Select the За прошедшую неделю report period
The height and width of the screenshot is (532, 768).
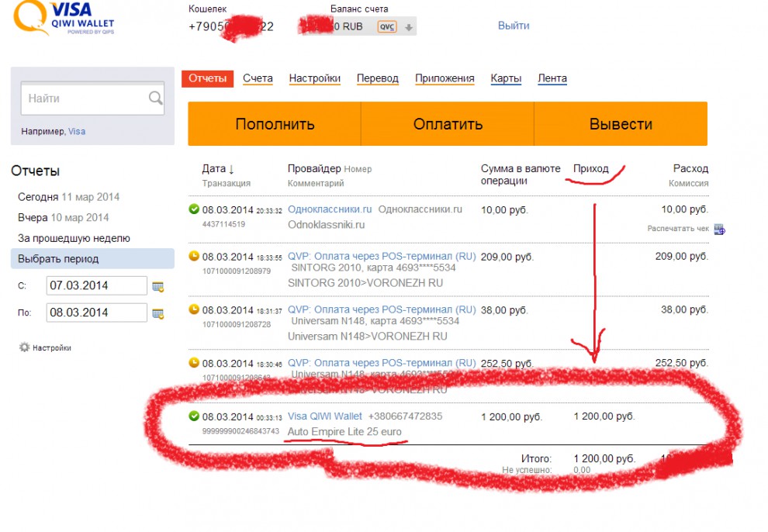pyautogui.click(x=74, y=238)
